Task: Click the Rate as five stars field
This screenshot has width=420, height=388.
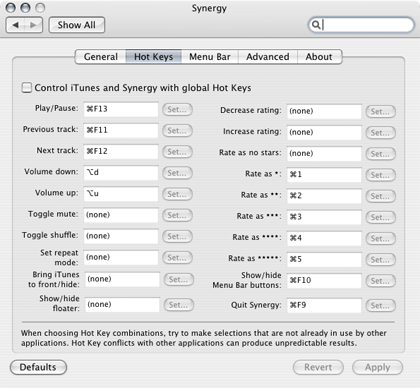Action: [x=324, y=259]
